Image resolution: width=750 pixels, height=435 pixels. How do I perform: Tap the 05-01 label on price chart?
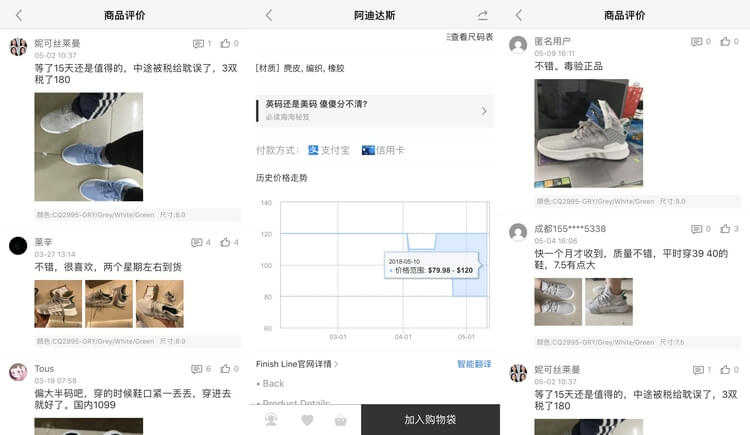[x=466, y=337]
